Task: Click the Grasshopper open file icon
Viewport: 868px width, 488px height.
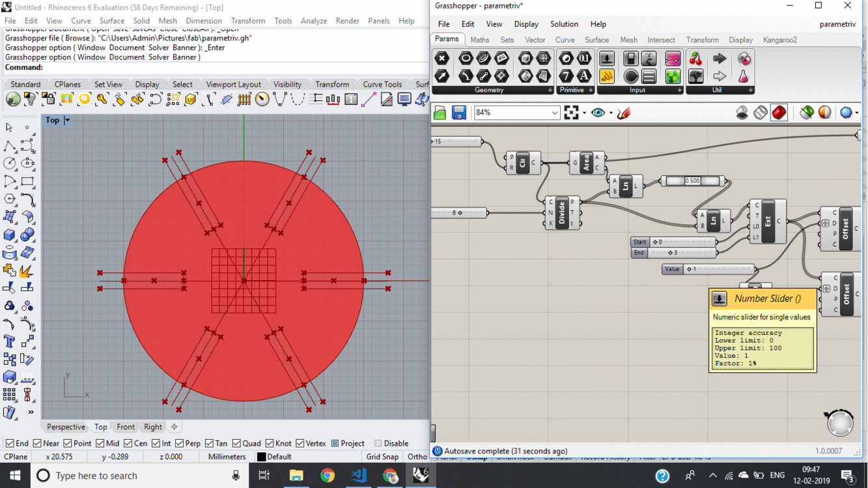Action: pos(440,113)
